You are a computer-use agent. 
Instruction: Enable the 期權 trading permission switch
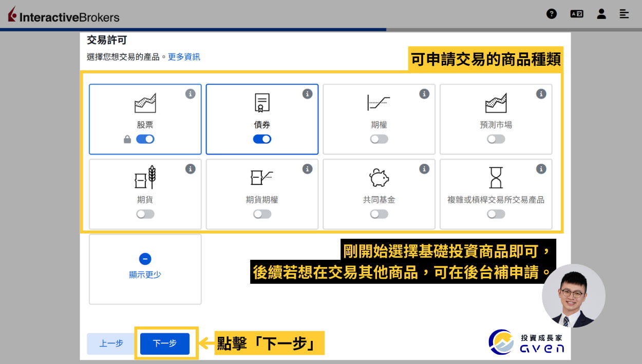(379, 139)
